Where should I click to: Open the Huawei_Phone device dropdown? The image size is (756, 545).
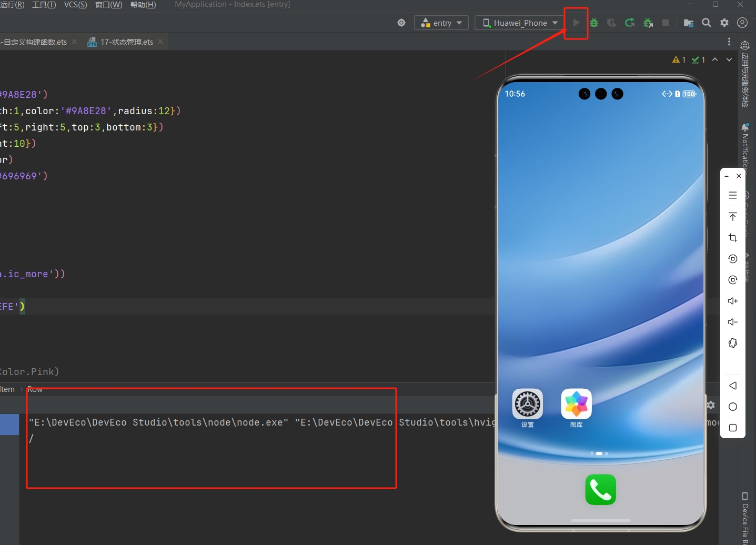520,23
